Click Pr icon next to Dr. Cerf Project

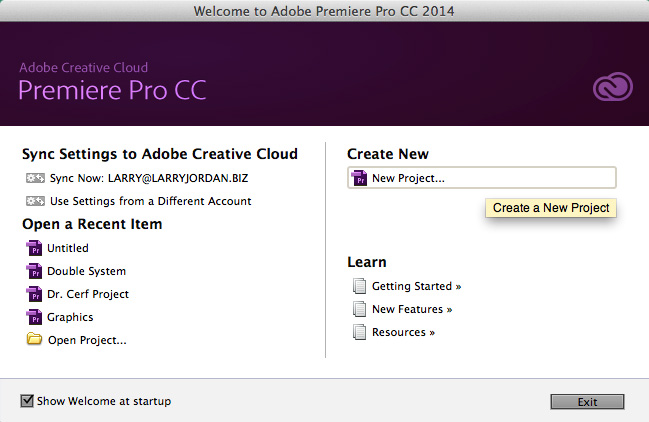[x=34, y=294]
